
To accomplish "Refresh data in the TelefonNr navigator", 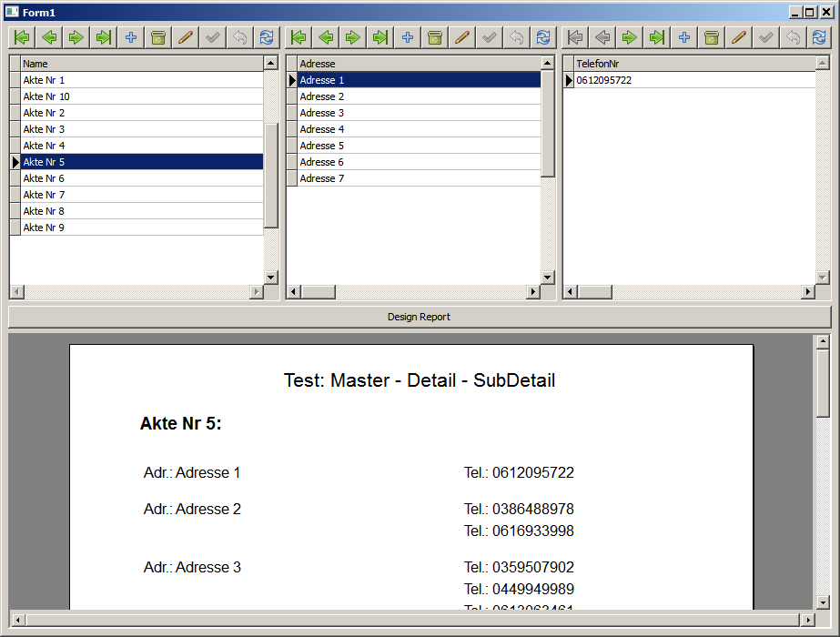I will (819, 37).
